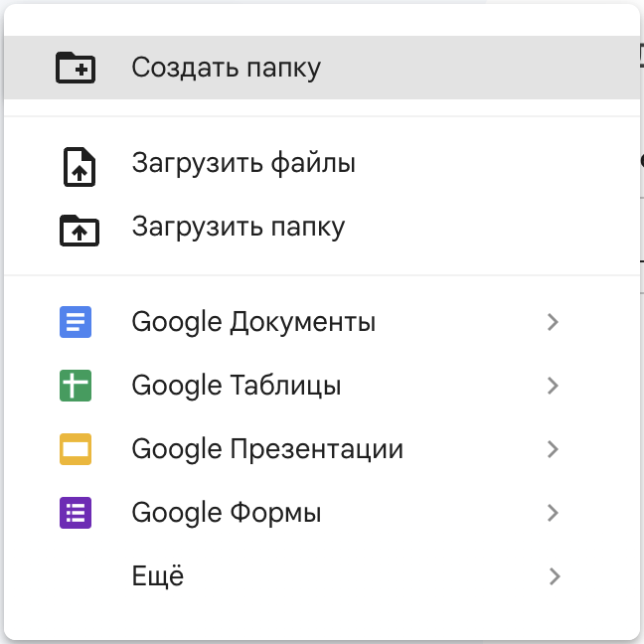The width and height of the screenshot is (644, 644).
Task: Open Google Документы menu item
Action: 322,322
